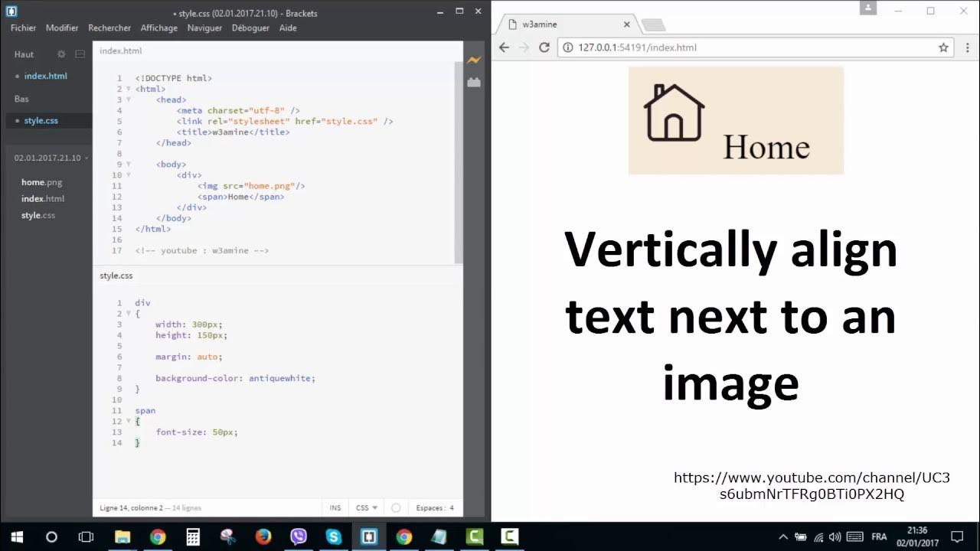The width and height of the screenshot is (980, 551).
Task: Collapse the div CSS rule fold arrow
Action: coord(129,314)
